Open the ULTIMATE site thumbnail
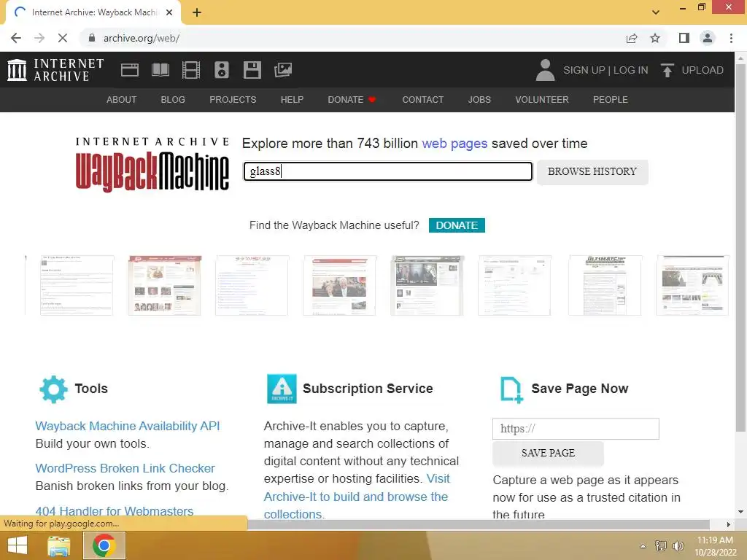 coord(605,285)
